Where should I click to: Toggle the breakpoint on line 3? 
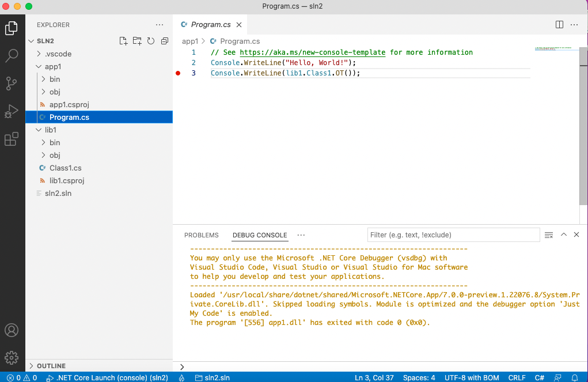tap(179, 73)
